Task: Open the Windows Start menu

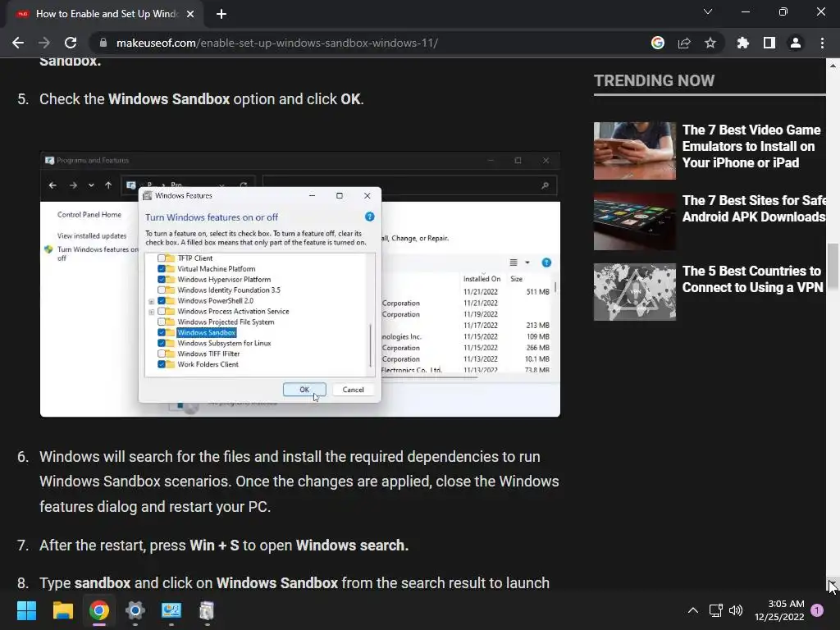Action: (x=26, y=610)
